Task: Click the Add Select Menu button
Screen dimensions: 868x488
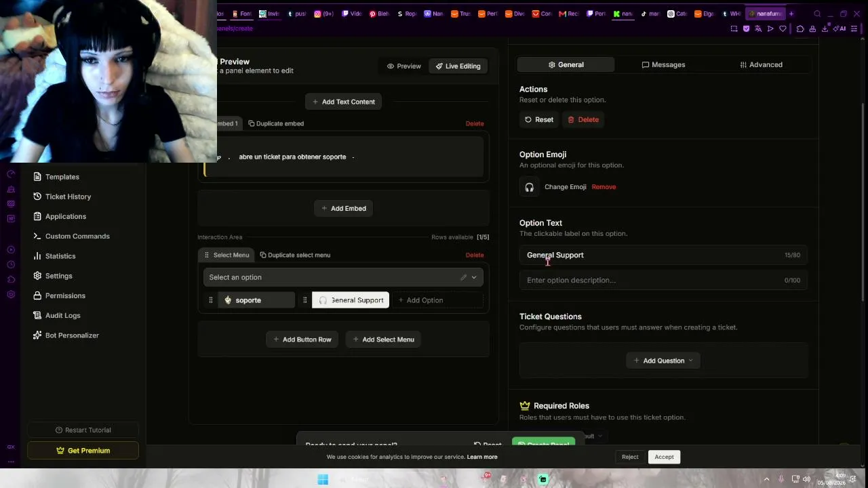Action: coord(383,340)
